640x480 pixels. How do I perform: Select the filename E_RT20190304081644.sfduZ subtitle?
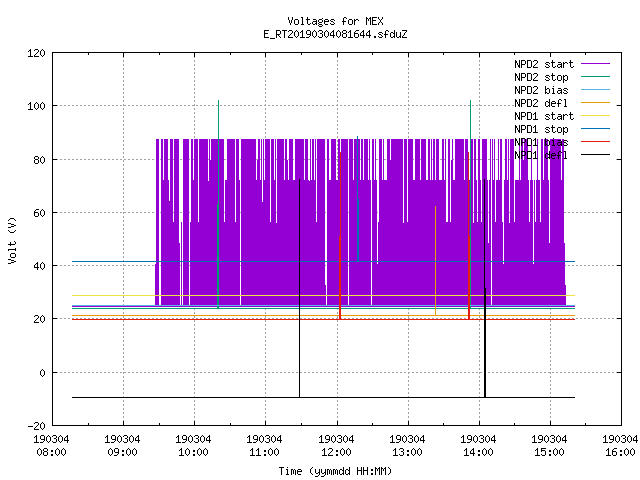click(335, 34)
